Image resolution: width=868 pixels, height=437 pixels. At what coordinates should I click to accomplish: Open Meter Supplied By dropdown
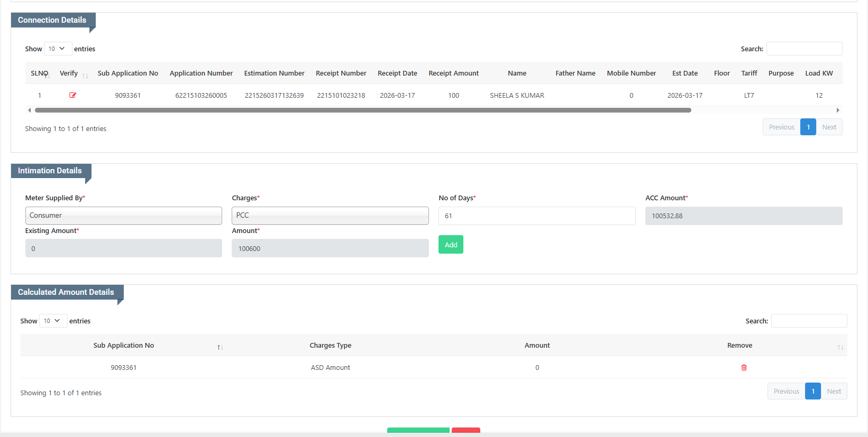coord(123,216)
